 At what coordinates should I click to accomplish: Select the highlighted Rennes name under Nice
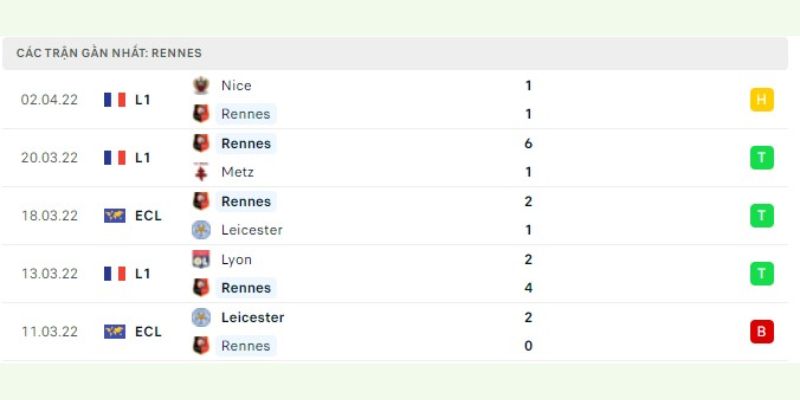[246, 114]
